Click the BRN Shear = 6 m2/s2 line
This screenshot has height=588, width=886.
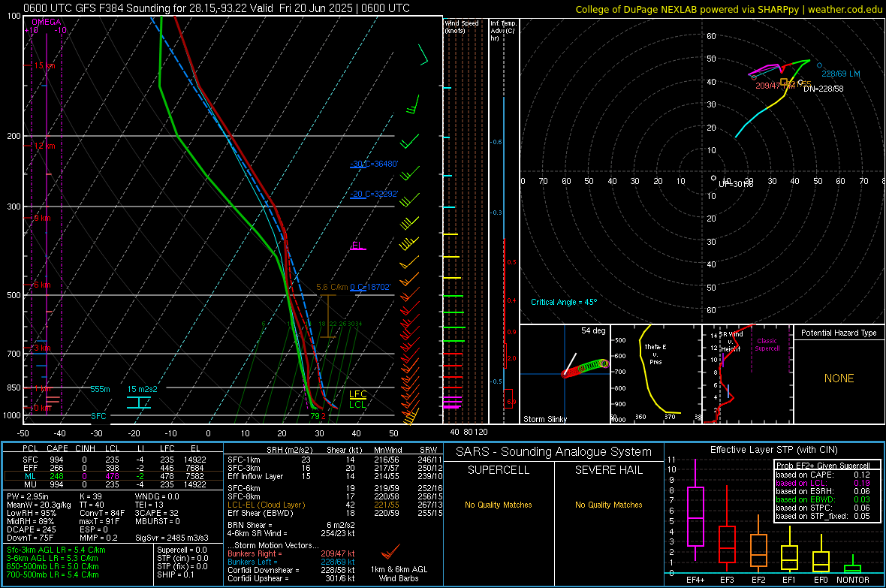coord(291,525)
